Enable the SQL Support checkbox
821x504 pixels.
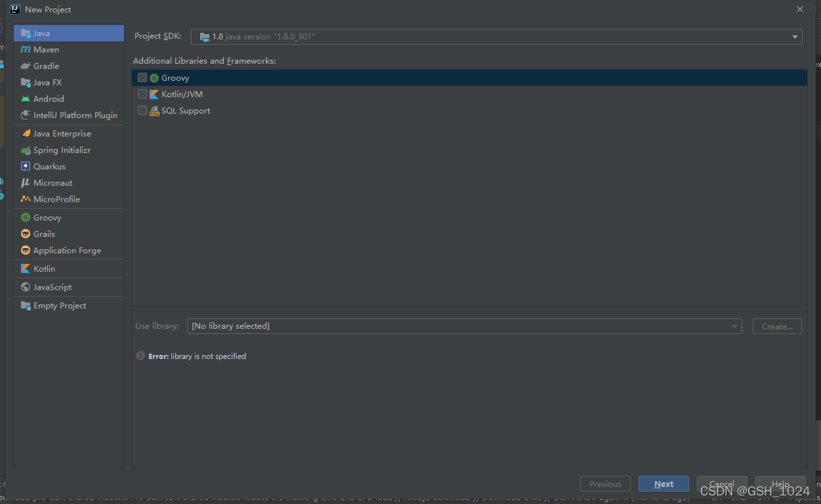click(142, 110)
